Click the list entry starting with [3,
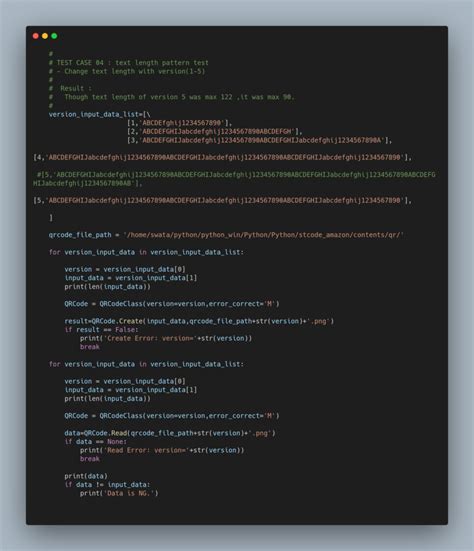The width and height of the screenshot is (474, 551). point(259,140)
